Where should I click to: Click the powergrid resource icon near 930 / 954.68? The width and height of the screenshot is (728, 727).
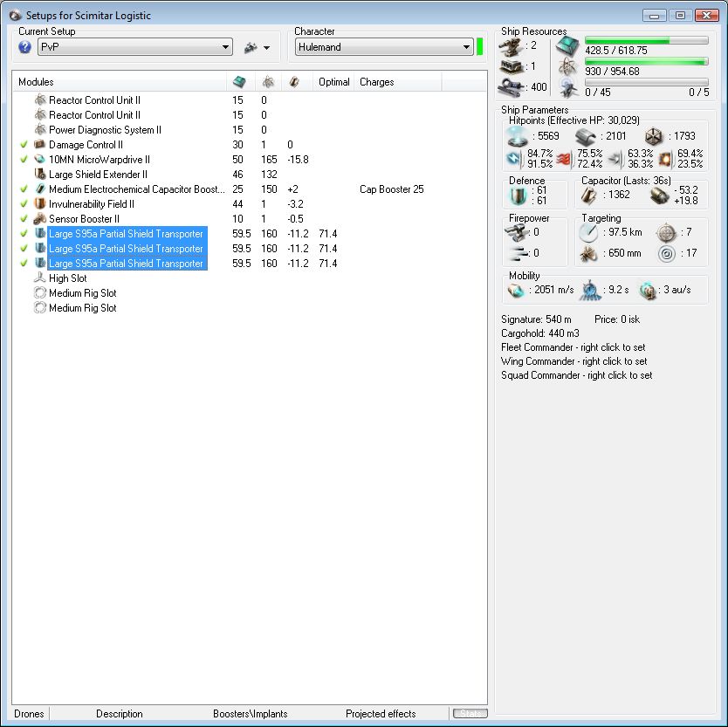click(567, 68)
